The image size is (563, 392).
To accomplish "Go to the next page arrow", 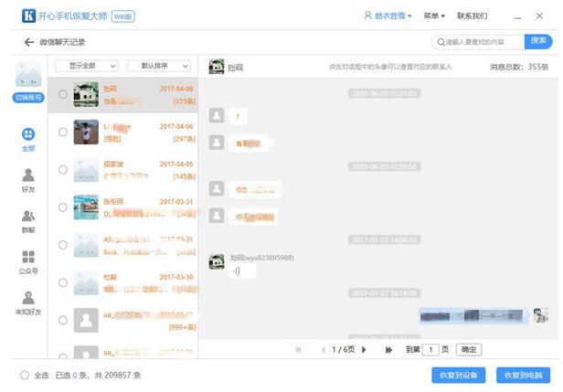I will point(364,350).
